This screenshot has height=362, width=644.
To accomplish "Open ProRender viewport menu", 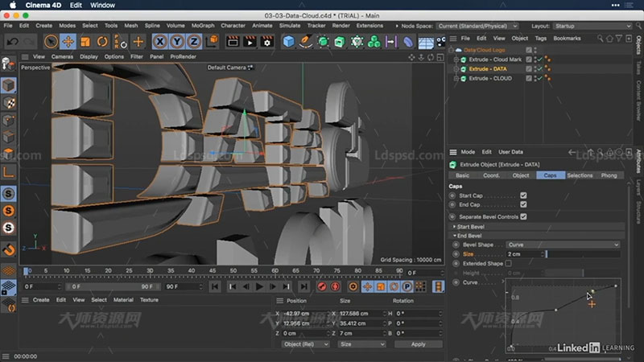I will pos(183,56).
